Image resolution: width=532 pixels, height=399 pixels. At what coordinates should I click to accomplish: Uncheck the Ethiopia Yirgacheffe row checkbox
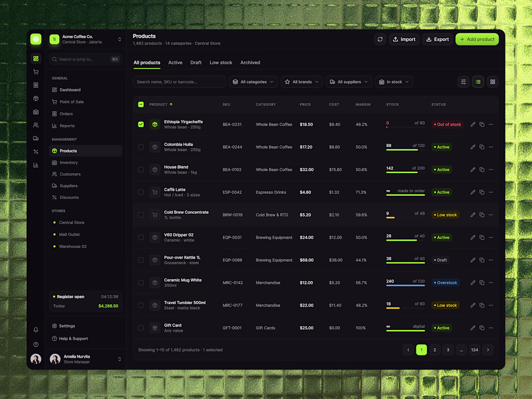coord(141,124)
